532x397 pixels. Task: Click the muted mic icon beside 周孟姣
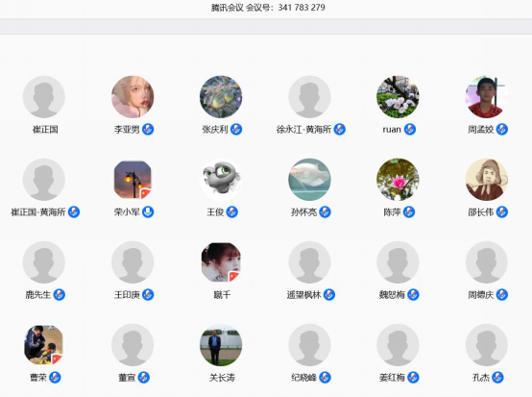pos(502,130)
